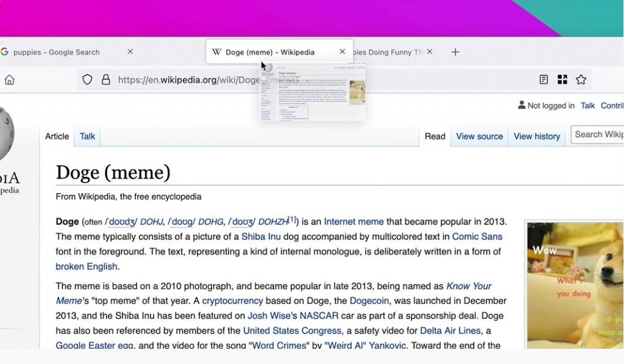Screen dimensions: 624x364
Task: Select the View source tab
Action: 479,136
